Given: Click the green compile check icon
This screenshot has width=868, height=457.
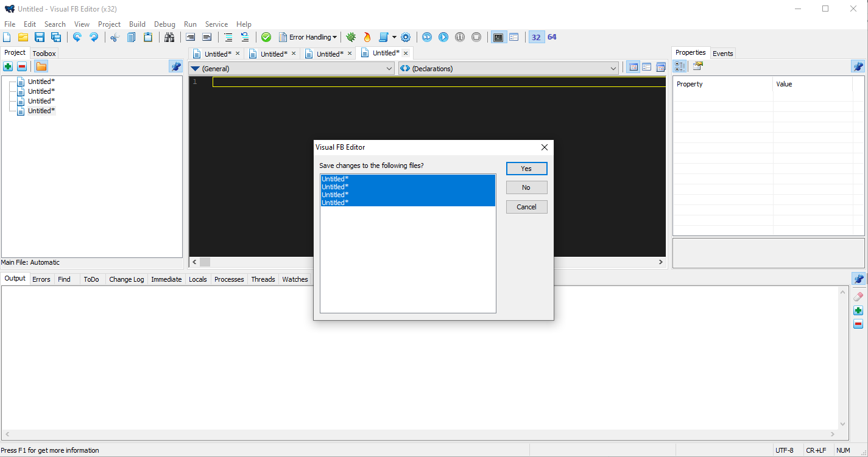Looking at the screenshot, I should [266, 37].
